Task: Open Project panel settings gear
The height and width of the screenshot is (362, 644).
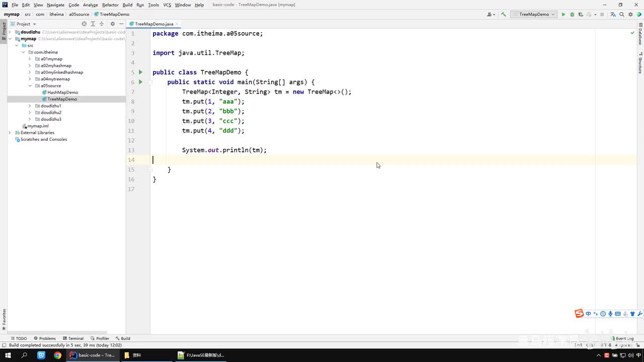Action: point(112,24)
